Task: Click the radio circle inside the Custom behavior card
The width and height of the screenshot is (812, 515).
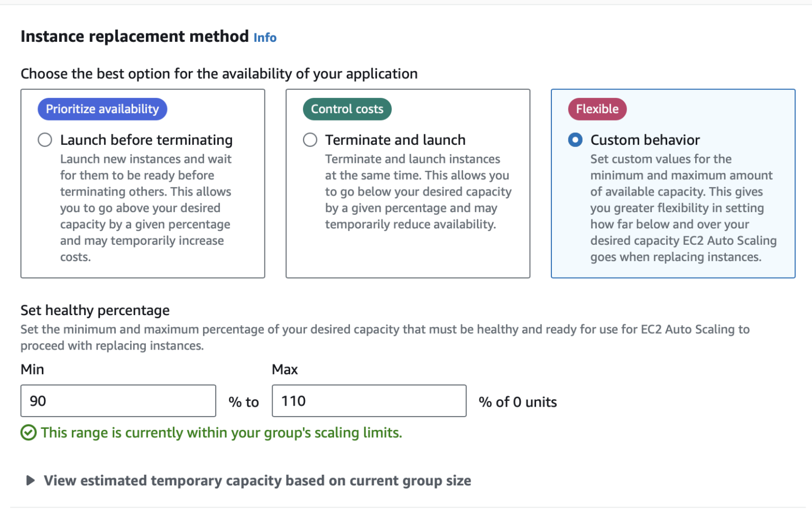Action: coord(575,140)
